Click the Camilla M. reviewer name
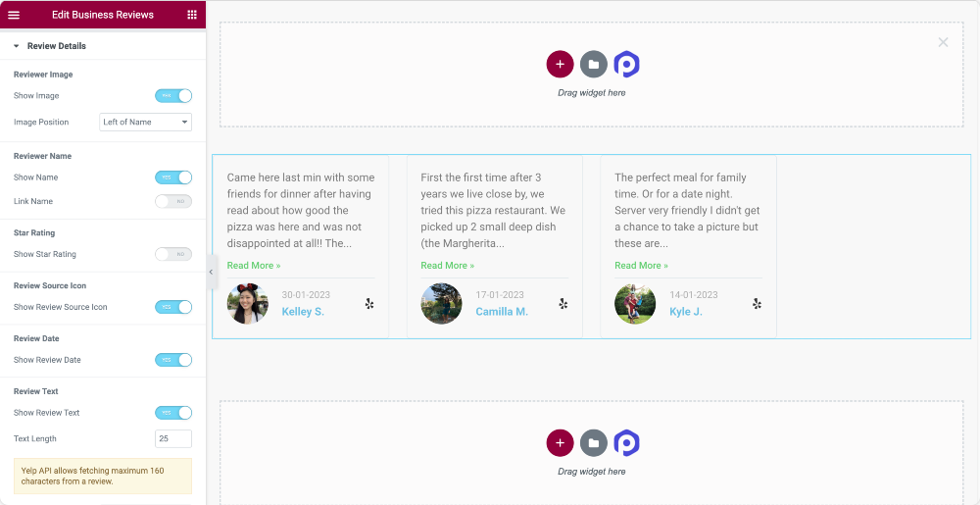Image resolution: width=980 pixels, height=505 pixels. [x=502, y=311]
